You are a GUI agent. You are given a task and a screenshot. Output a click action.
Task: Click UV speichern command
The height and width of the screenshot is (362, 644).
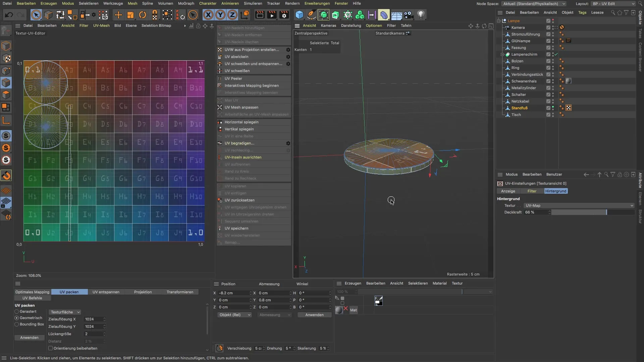click(x=254, y=228)
